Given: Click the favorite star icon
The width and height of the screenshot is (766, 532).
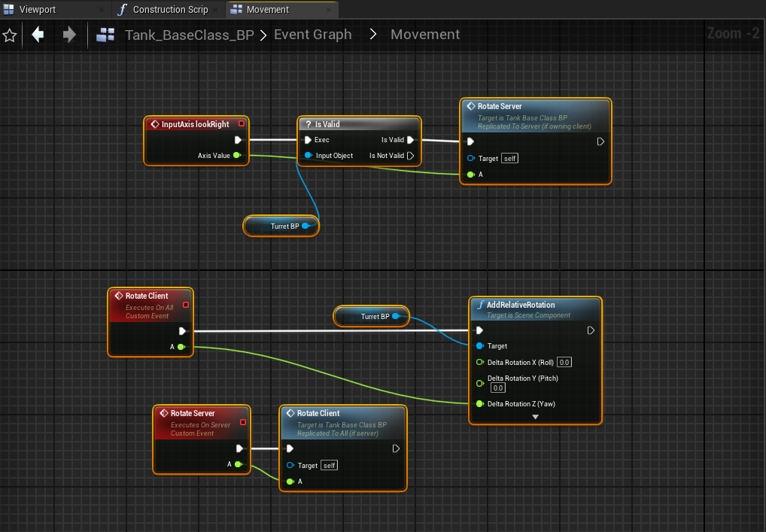Looking at the screenshot, I should click(10, 35).
